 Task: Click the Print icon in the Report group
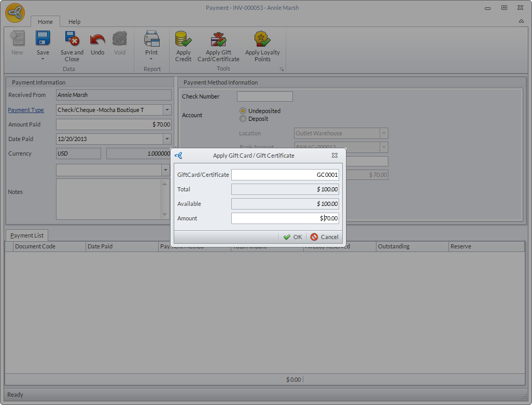151,39
